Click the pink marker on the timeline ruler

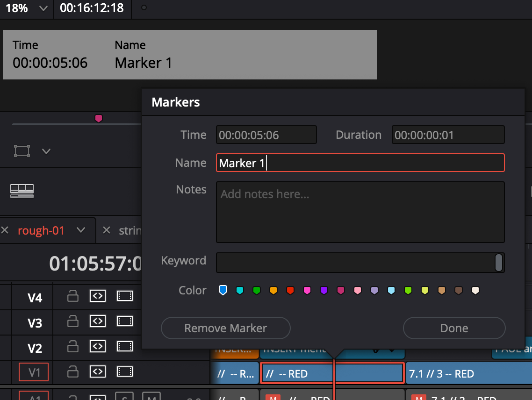tap(99, 118)
